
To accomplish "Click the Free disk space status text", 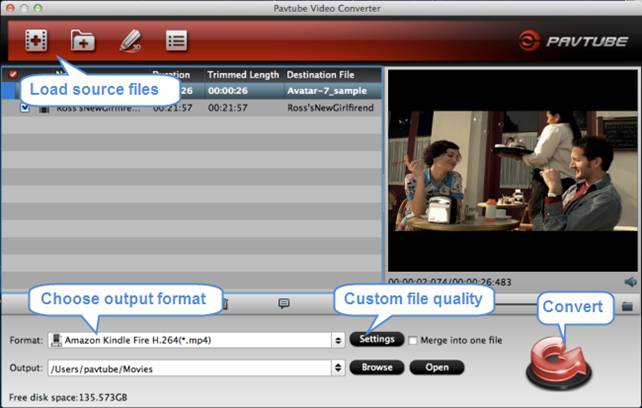I will (x=68, y=397).
